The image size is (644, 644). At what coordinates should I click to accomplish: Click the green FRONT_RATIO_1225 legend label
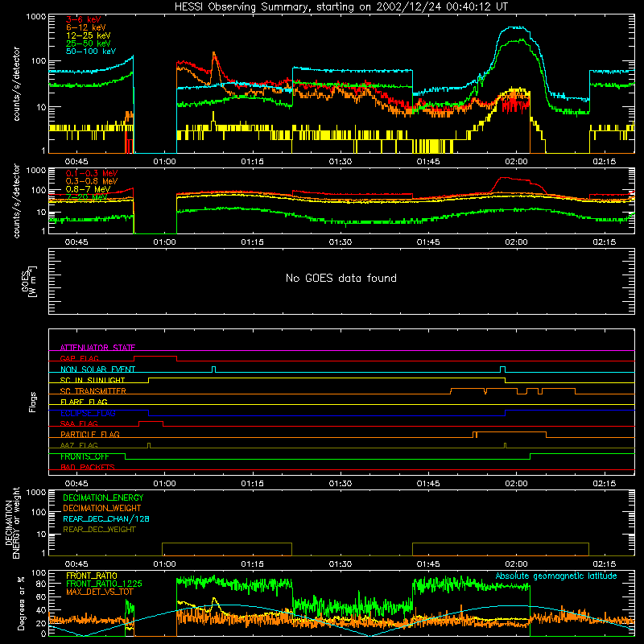(104, 584)
